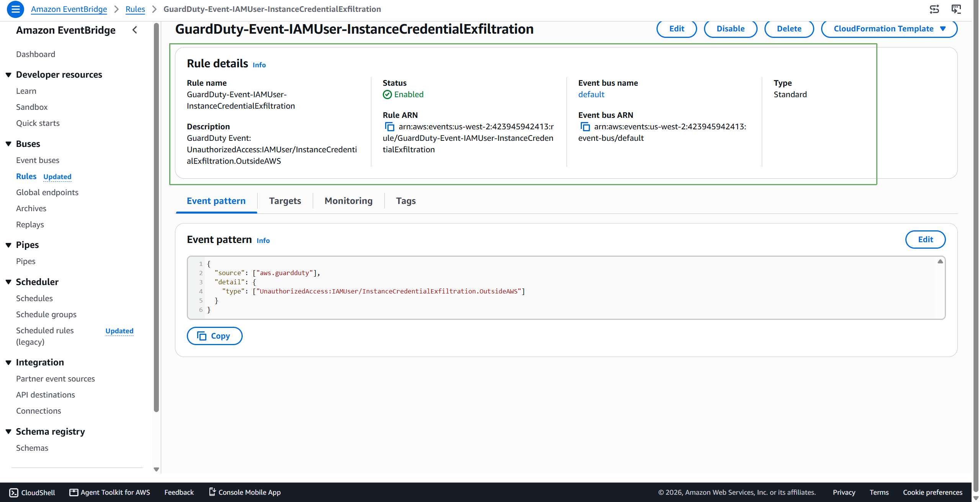Open Schedule groups in sidebar

click(46, 315)
